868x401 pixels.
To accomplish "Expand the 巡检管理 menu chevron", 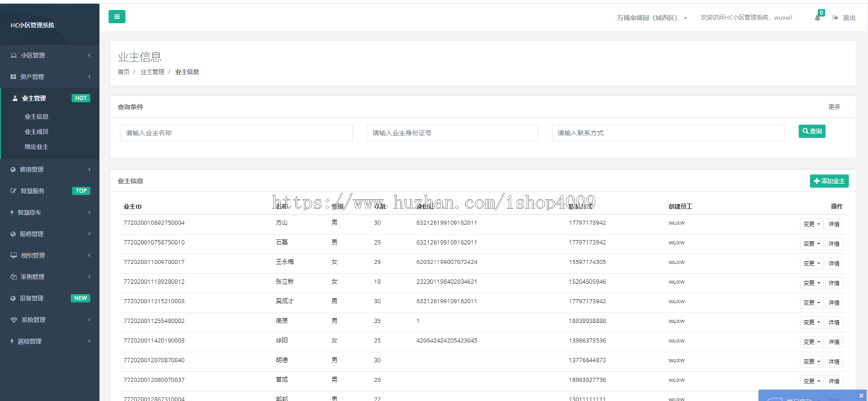I will pos(89,341).
